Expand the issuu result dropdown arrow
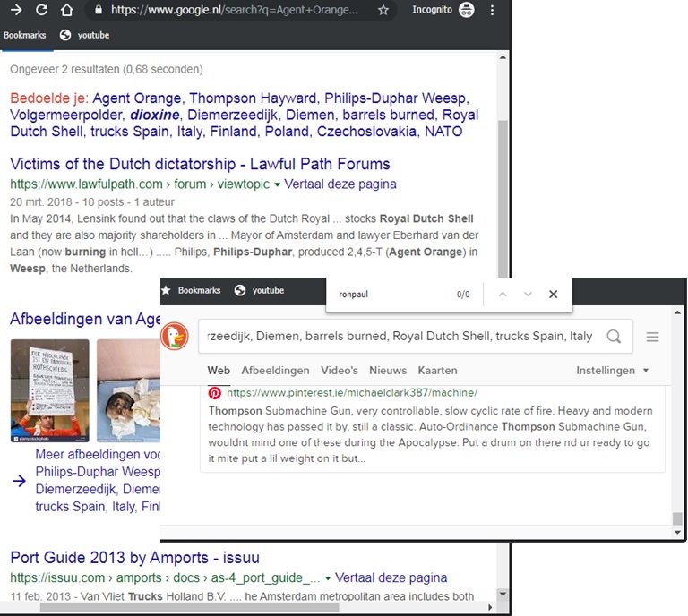Viewport: 688px width, 616px height. pyautogui.click(x=327, y=578)
